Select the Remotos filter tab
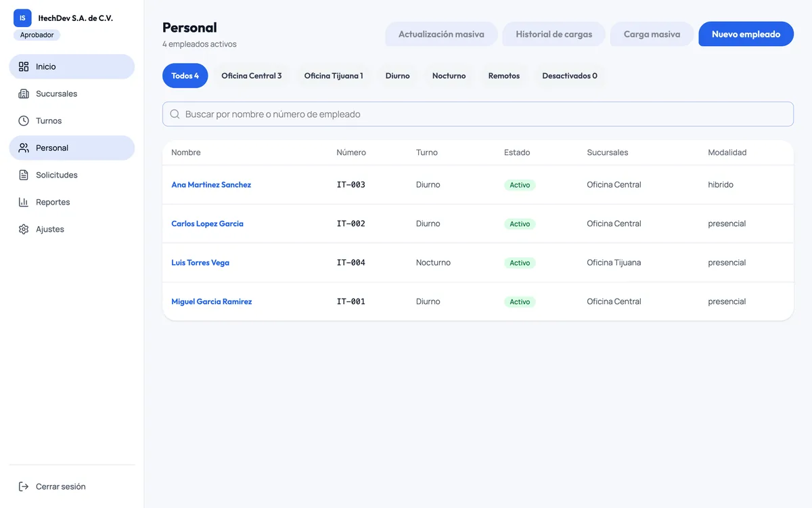 tap(504, 76)
